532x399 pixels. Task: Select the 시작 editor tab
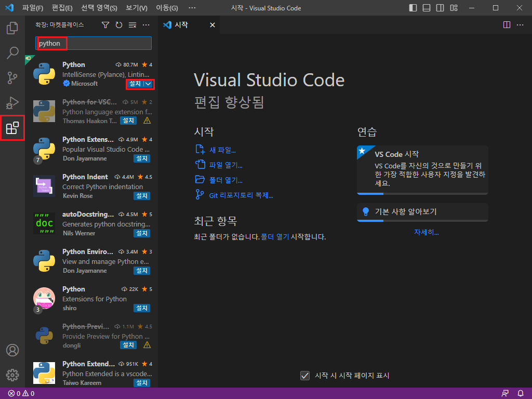(x=189, y=25)
